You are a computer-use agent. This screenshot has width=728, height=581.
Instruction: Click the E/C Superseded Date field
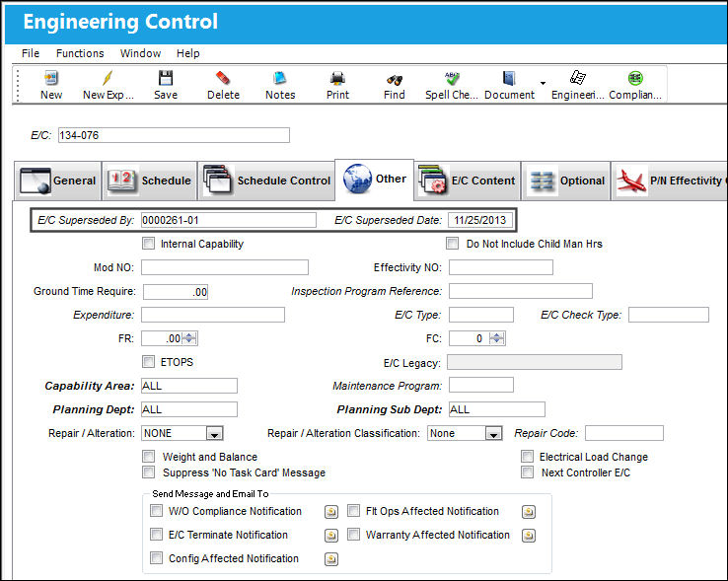coord(480,220)
